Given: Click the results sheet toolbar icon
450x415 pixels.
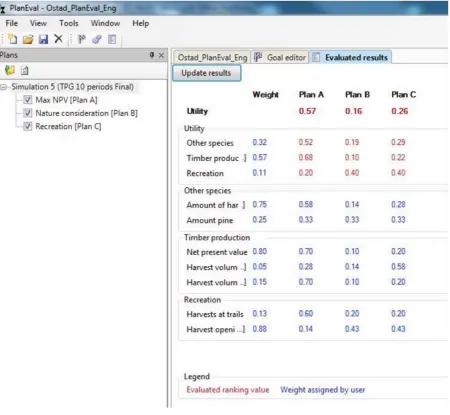Looking at the screenshot, I should pos(112,39).
